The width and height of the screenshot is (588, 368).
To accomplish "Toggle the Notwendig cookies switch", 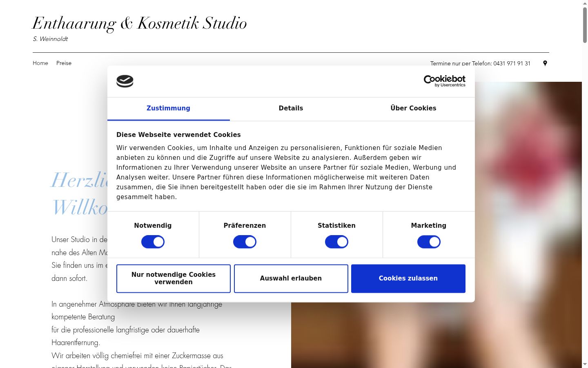I will 153,242.
